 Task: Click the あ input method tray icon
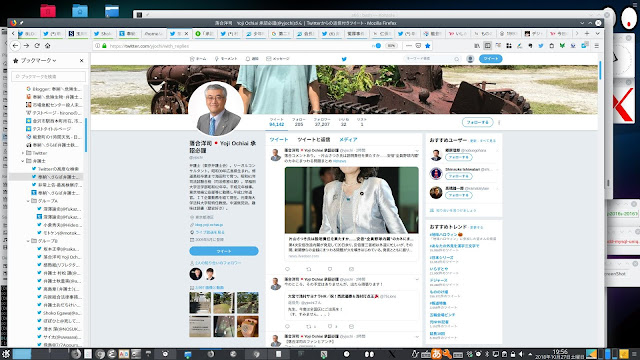point(437,354)
